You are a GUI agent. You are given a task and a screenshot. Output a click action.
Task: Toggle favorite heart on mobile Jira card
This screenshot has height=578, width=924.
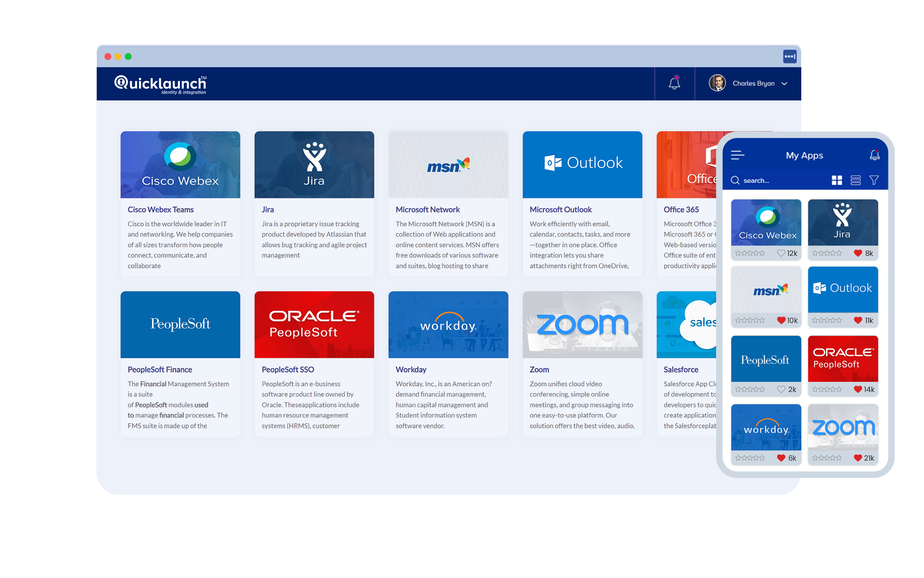(x=858, y=253)
